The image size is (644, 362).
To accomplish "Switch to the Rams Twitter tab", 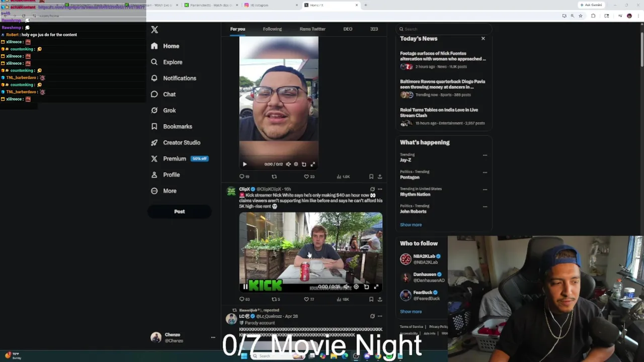I will tap(312, 29).
